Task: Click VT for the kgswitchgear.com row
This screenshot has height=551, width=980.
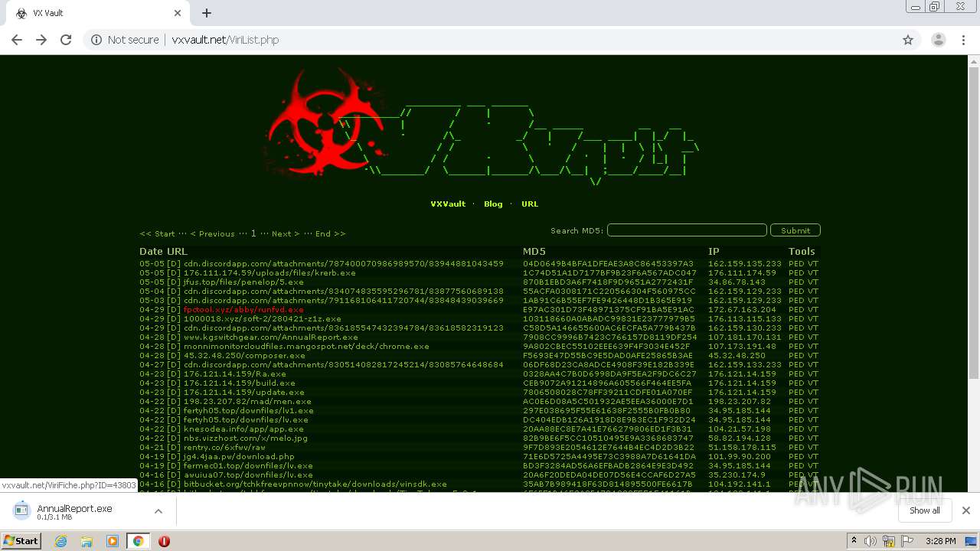Action: [x=813, y=337]
